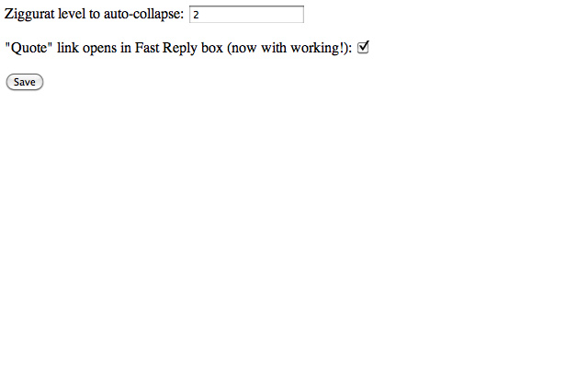Click the "Quote" link opens in Fast Reply label
588x368 pixels.
click(x=178, y=48)
